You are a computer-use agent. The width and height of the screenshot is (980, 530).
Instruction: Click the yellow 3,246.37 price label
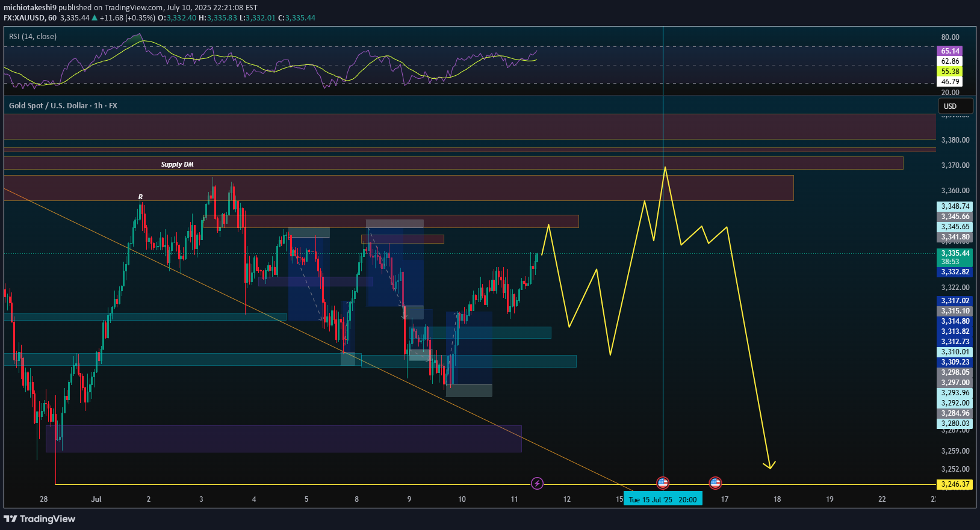(x=955, y=484)
